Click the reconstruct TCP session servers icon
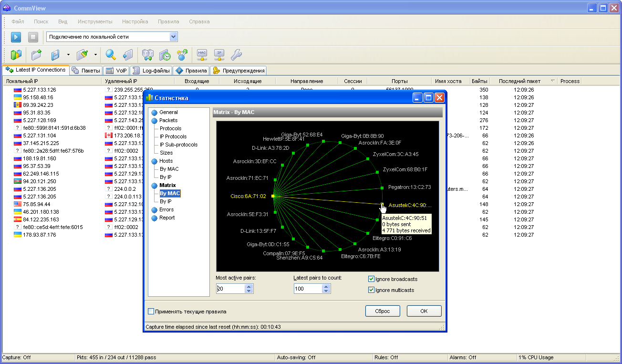 coord(148,55)
